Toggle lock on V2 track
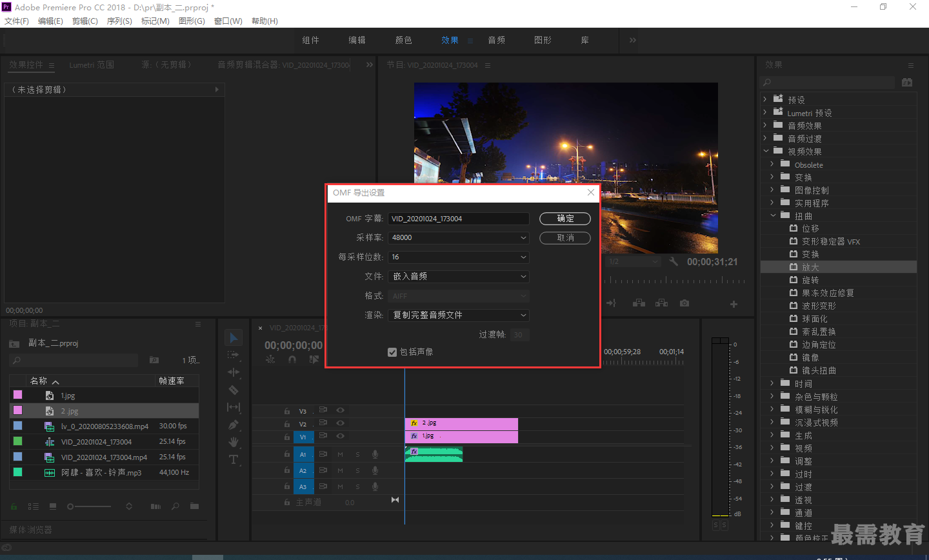Screen dimensions: 929x560 pyautogui.click(x=286, y=424)
